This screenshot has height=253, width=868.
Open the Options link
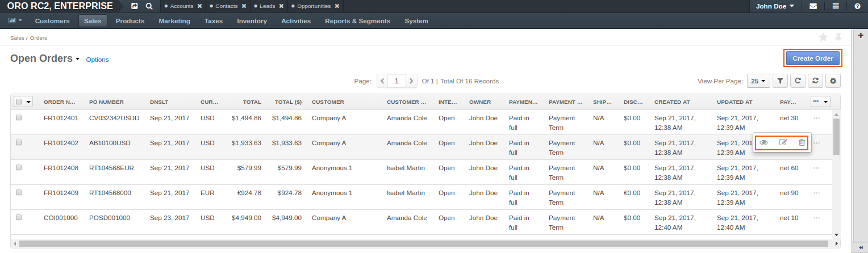(x=97, y=60)
